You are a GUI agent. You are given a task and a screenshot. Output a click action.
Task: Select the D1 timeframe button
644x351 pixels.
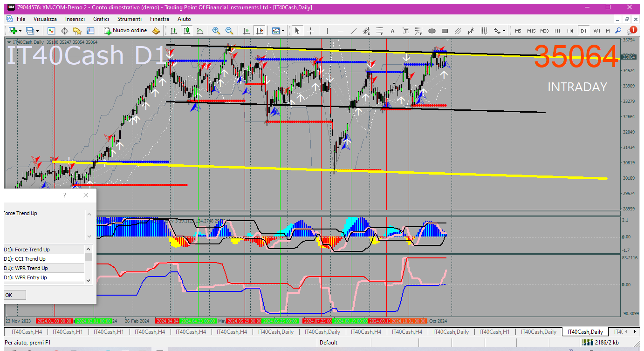(x=583, y=31)
